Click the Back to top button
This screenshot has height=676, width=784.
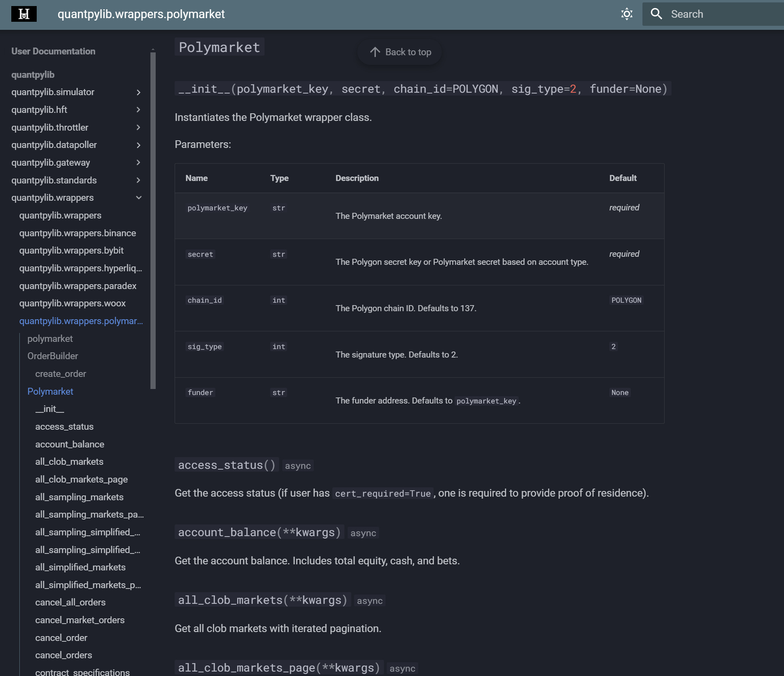[400, 52]
